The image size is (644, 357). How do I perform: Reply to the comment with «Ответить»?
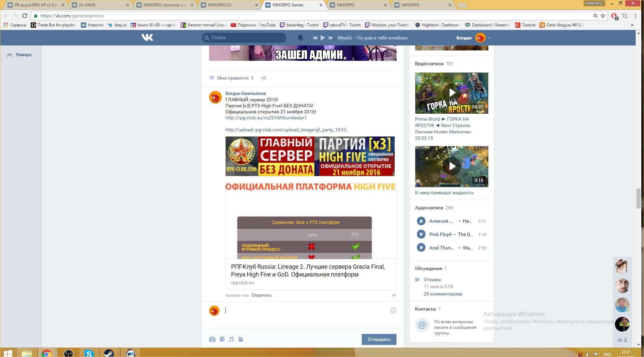[x=262, y=295]
